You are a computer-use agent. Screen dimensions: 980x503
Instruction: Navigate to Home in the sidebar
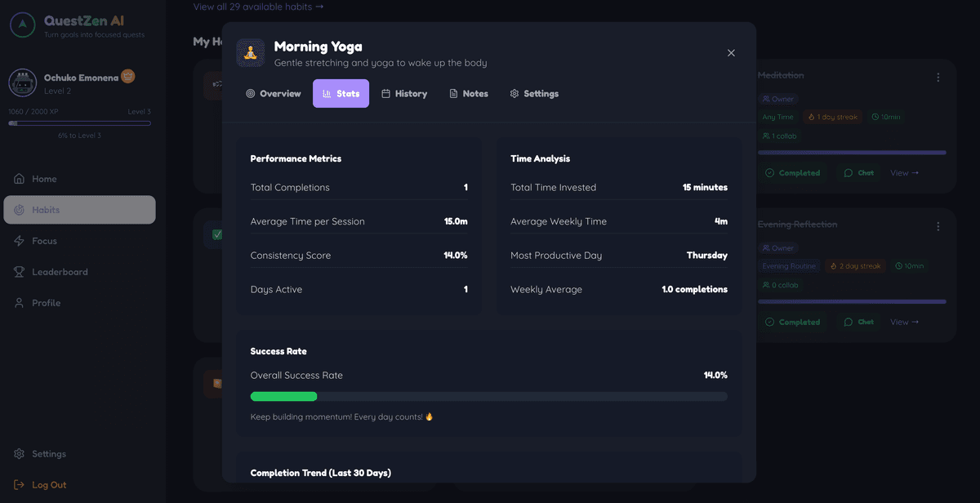pyautogui.click(x=44, y=179)
